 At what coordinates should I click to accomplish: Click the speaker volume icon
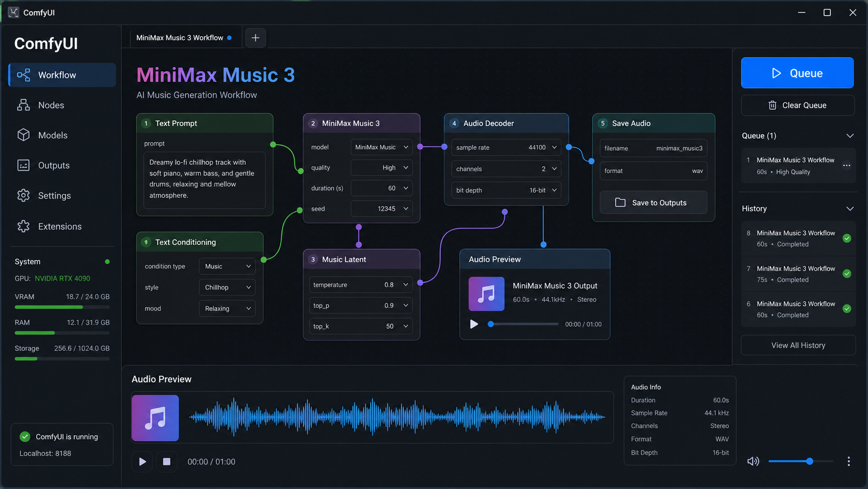[753, 461]
